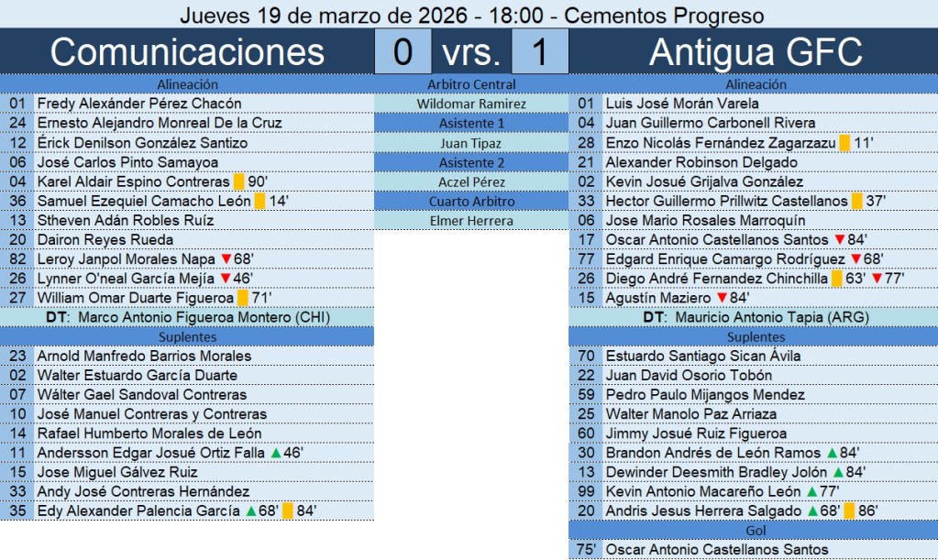Click red substitution arrow beside Leroy Janpol Morales Napa
Image resolution: width=938 pixels, height=560 pixels.
pos(225,259)
